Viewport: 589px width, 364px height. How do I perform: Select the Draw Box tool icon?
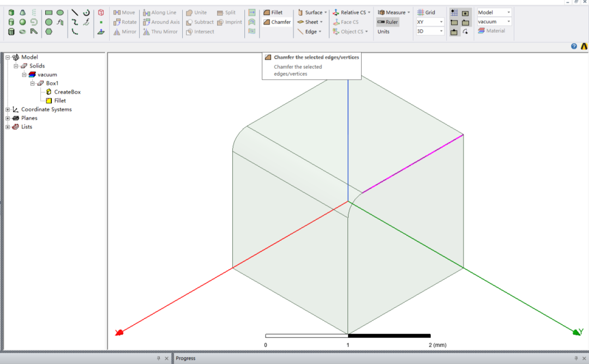click(11, 13)
